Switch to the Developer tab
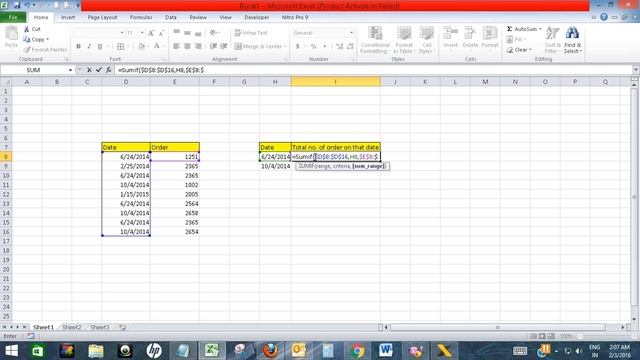The height and width of the screenshot is (360, 640). [x=256, y=18]
